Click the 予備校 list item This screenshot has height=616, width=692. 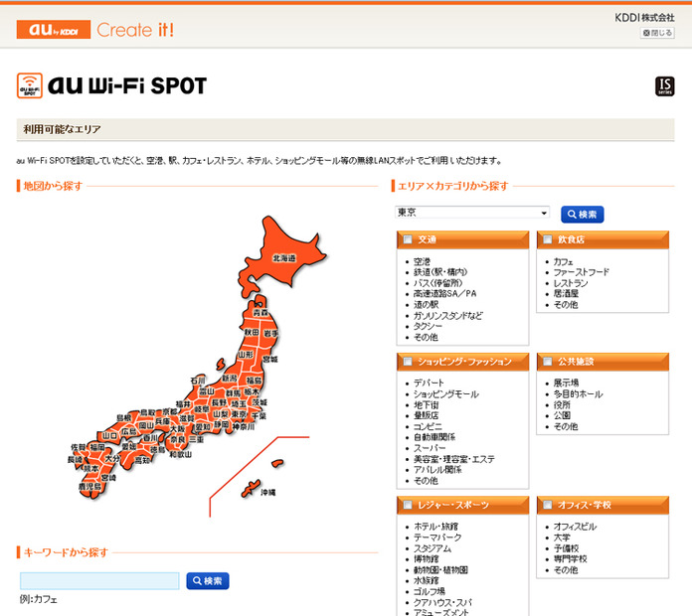[x=566, y=548]
